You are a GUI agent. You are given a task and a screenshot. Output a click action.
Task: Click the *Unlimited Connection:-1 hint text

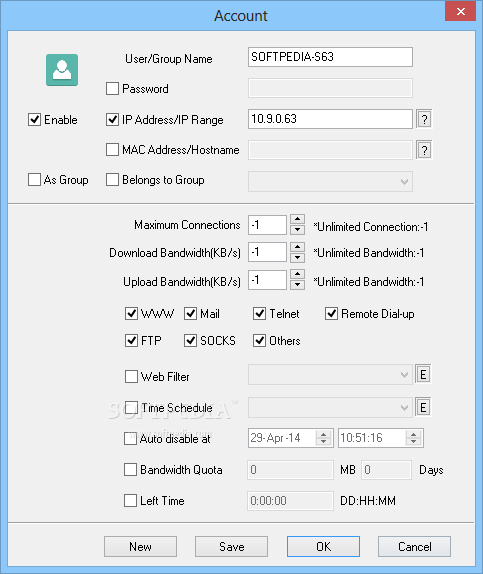371,227
